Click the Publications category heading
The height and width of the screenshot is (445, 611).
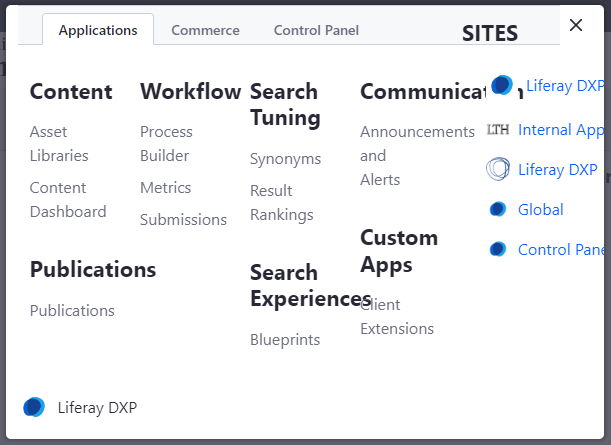[93, 270]
